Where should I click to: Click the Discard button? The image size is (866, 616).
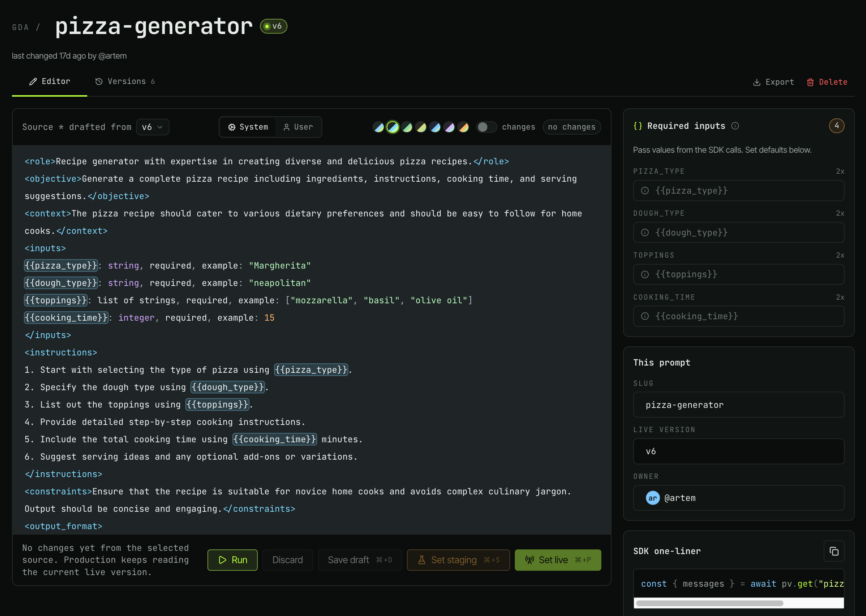pos(287,560)
